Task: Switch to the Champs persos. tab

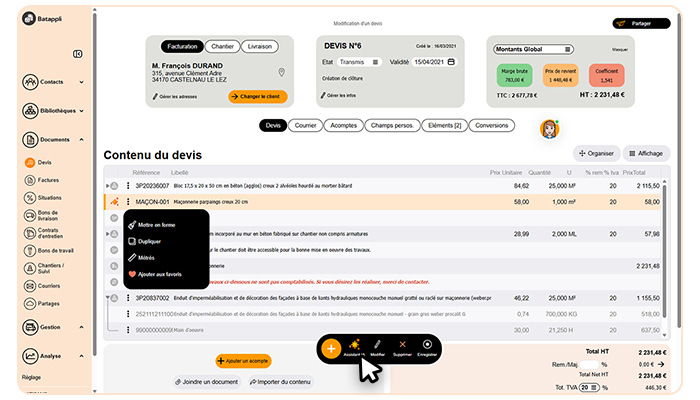Action: [x=392, y=125]
